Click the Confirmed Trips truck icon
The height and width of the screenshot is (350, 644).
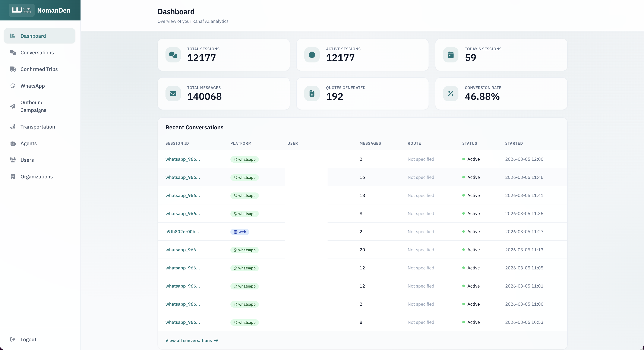[x=13, y=69]
